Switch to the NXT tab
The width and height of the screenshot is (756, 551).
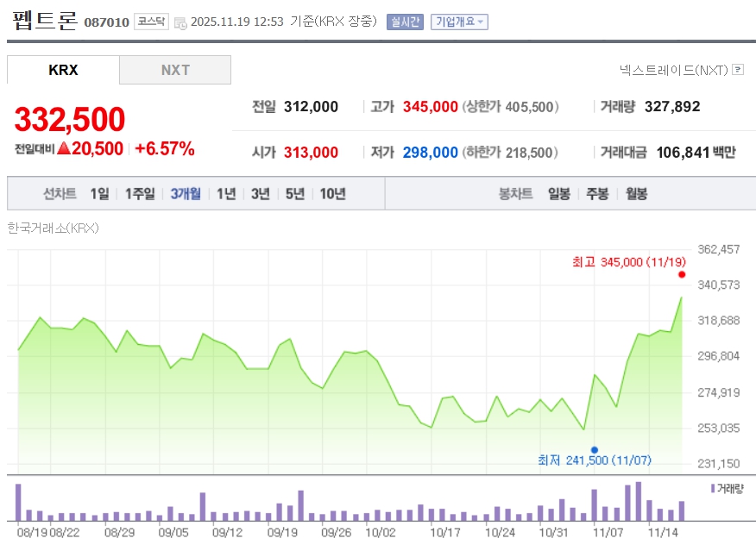(175, 70)
